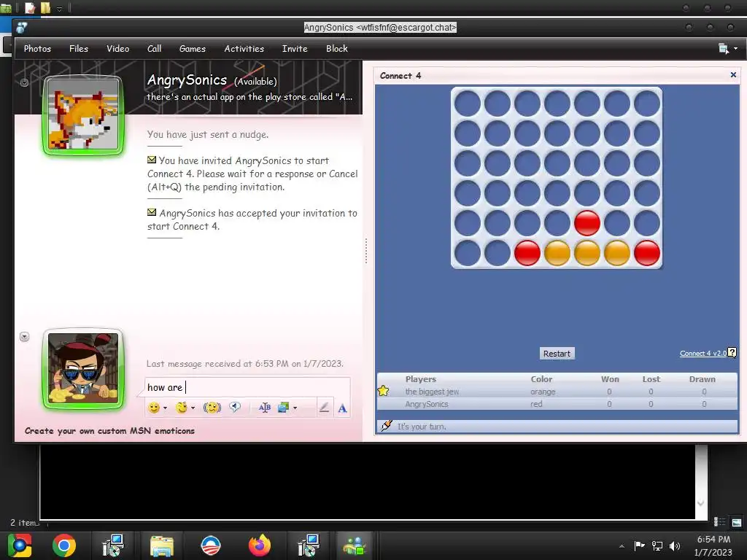Click the AngrySonics contact name heading
The image size is (747, 560).
click(187, 80)
